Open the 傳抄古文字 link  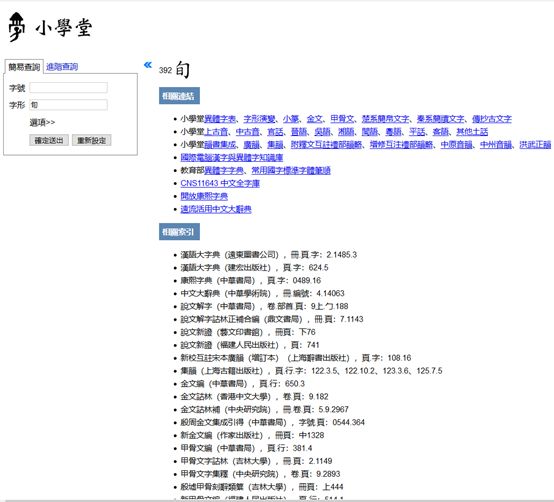pos(491,119)
